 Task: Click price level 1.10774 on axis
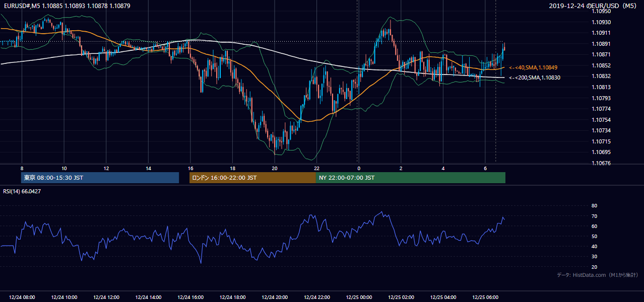(601, 109)
